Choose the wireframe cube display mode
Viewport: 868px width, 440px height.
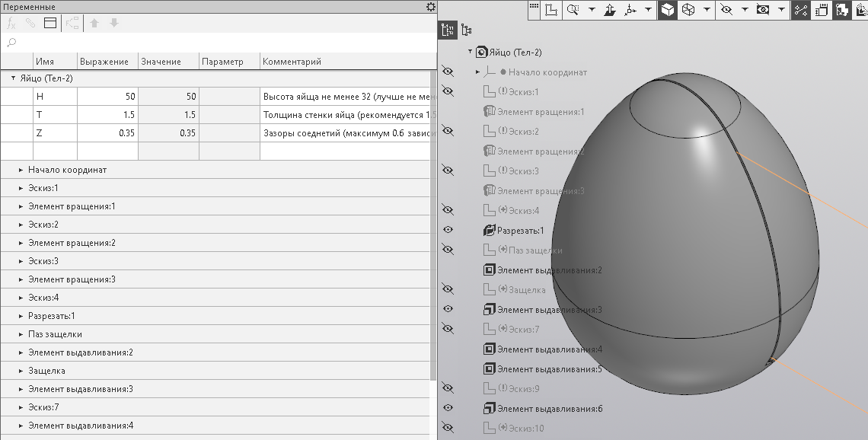pyautogui.click(x=688, y=10)
